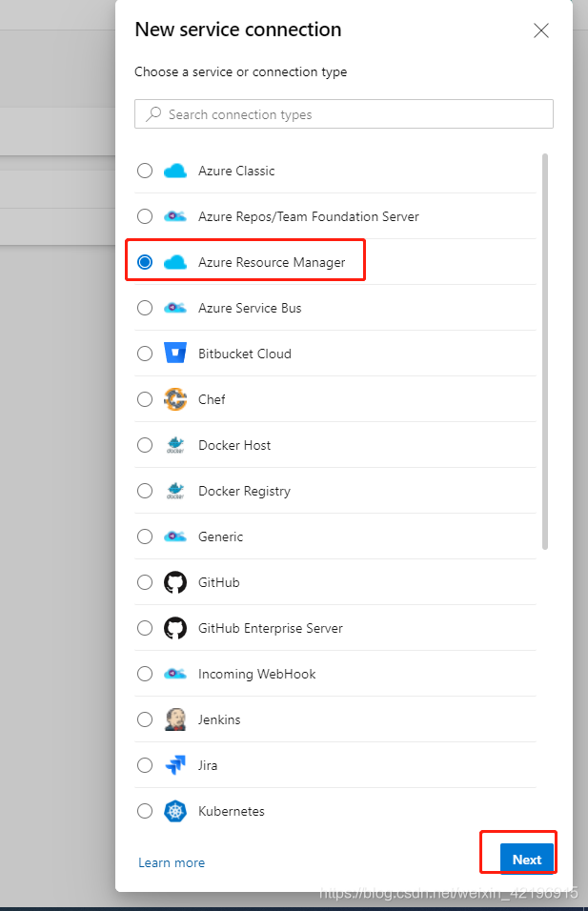Click the Jira logo icon
The height and width of the screenshot is (911, 588).
pyautogui.click(x=175, y=765)
